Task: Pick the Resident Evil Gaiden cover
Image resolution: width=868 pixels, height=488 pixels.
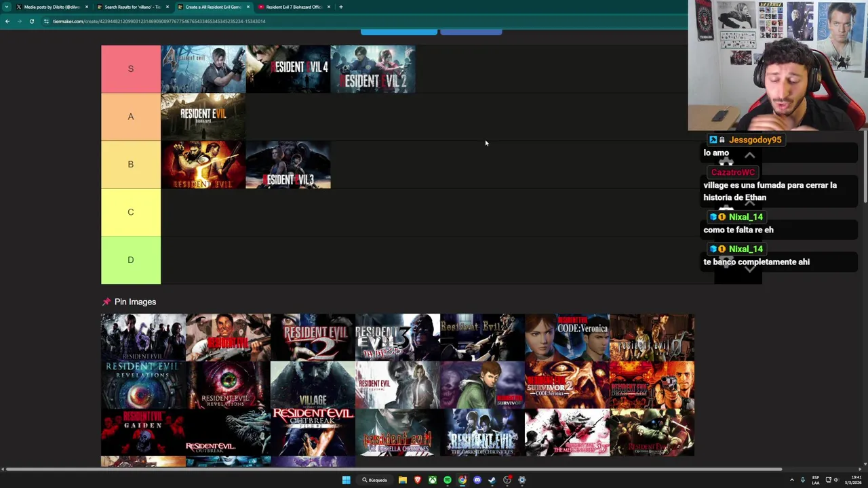Action: coord(143,432)
